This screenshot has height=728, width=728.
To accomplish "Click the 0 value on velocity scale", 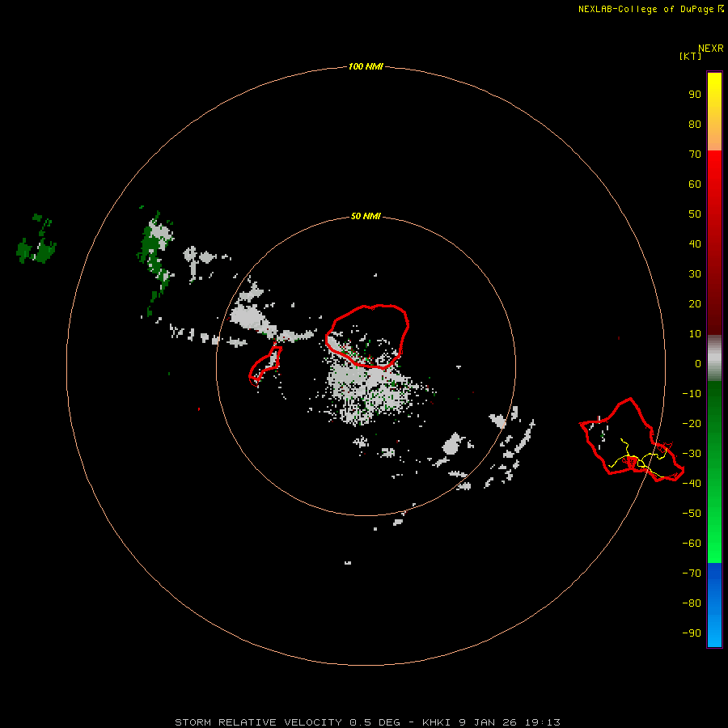I will 698,364.
